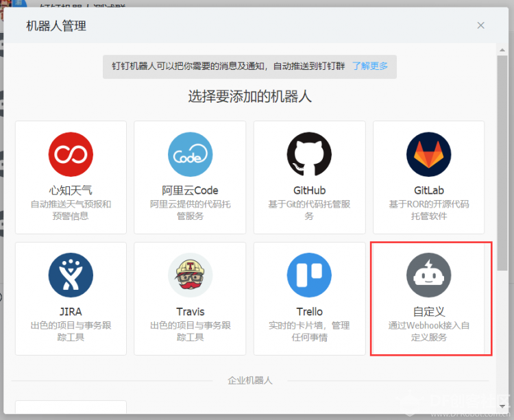Click the 阿里云Code title text
This screenshot has width=514, height=420.
pyautogui.click(x=190, y=190)
